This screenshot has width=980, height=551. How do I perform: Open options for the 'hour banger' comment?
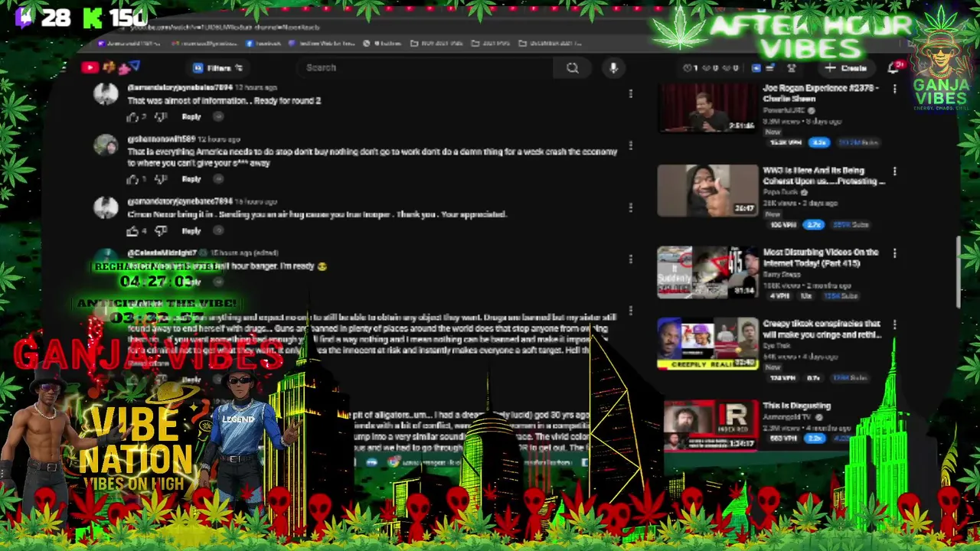tap(630, 259)
